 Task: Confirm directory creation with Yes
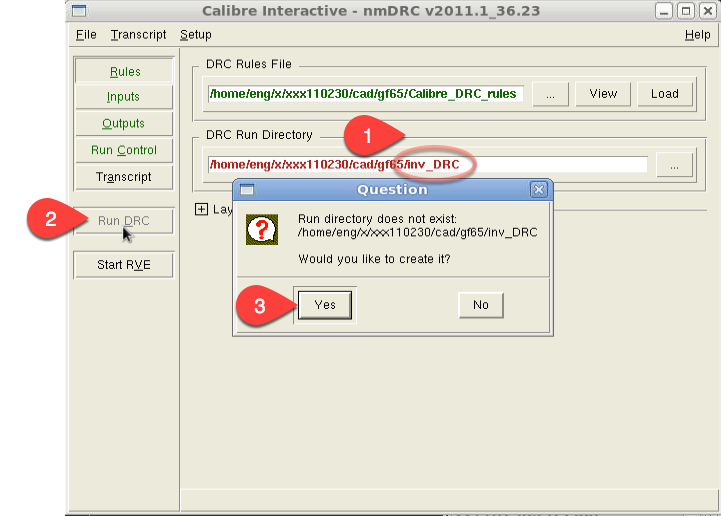(325, 305)
